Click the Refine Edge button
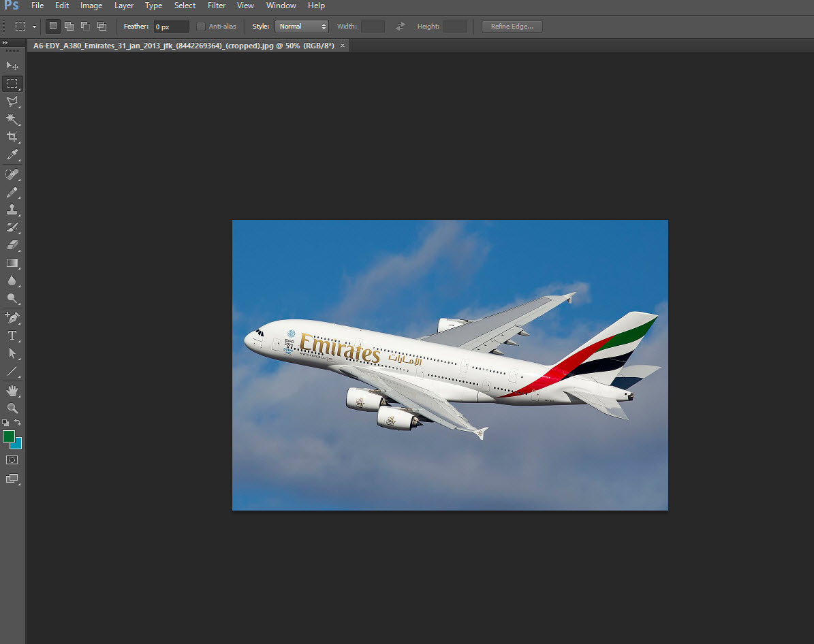 coord(512,27)
